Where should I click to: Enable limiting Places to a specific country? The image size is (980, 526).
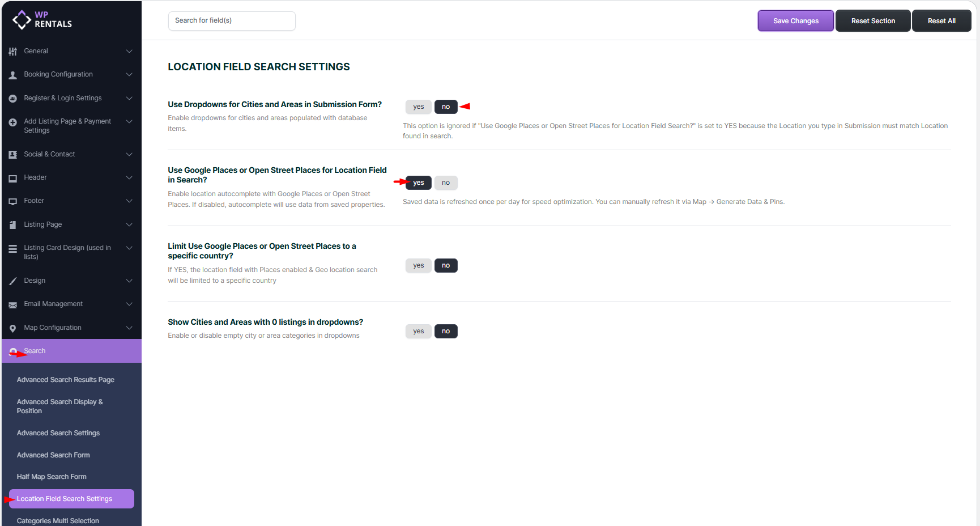pyautogui.click(x=418, y=265)
